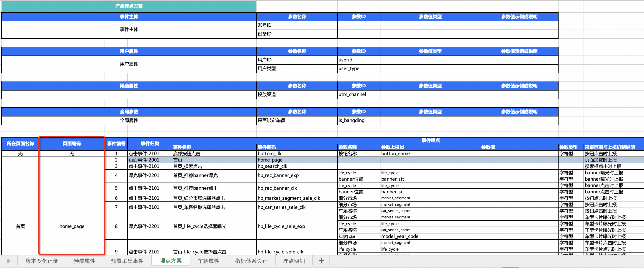Select the 投放渠道 cell
This screenshot has height=268, width=644.
click(297, 95)
